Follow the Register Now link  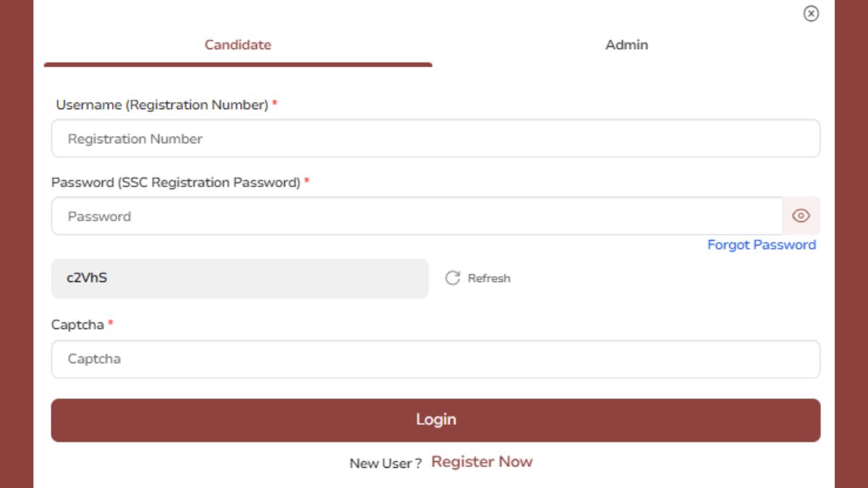[x=482, y=462]
